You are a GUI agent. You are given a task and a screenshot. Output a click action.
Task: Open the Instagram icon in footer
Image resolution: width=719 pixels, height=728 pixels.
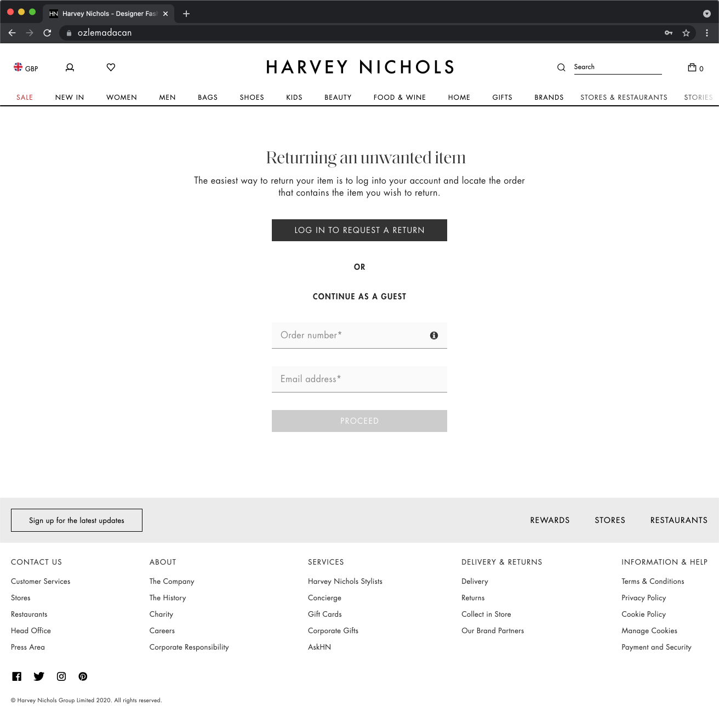pyautogui.click(x=61, y=676)
